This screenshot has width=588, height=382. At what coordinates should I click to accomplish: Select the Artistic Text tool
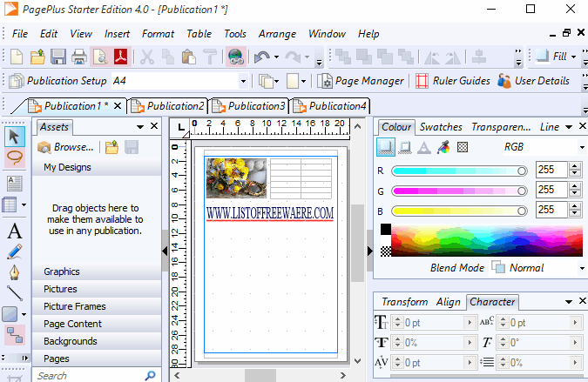click(x=14, y=231)
